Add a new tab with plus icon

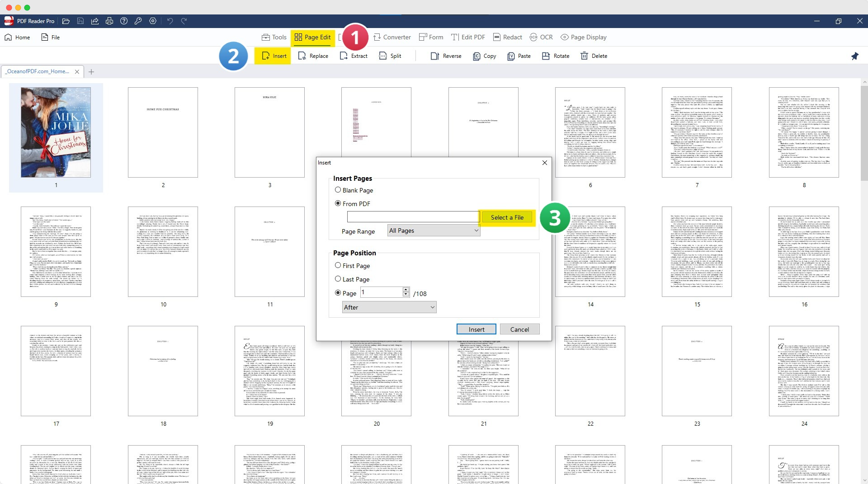91,72
